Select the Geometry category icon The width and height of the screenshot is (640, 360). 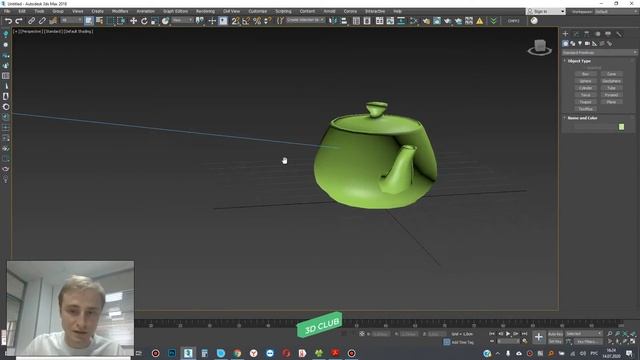565,43
